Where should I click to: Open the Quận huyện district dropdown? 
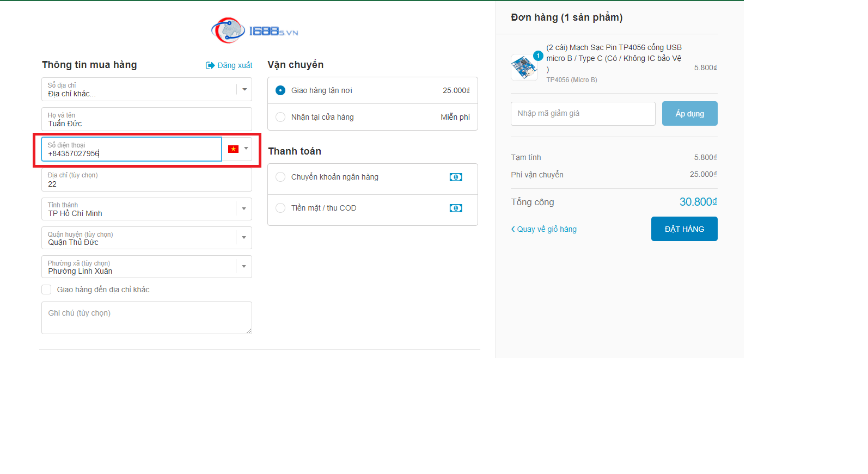coord(243,238)
